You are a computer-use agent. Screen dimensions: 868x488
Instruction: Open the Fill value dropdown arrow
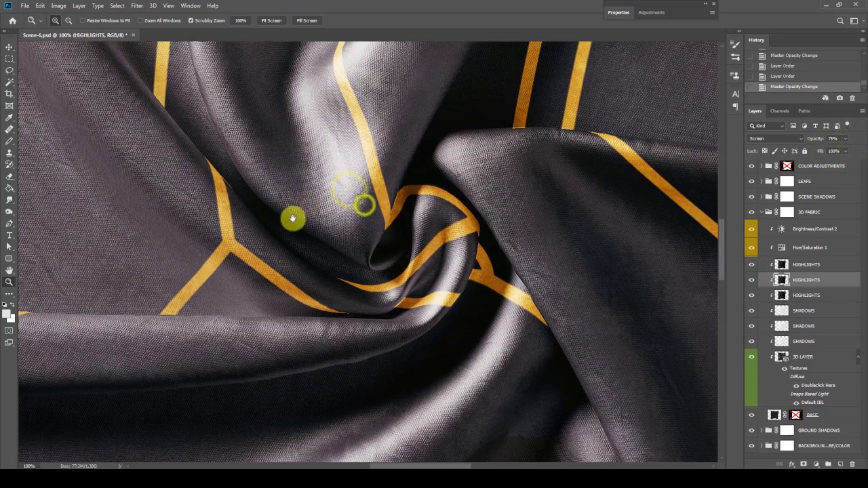point(845,151)
